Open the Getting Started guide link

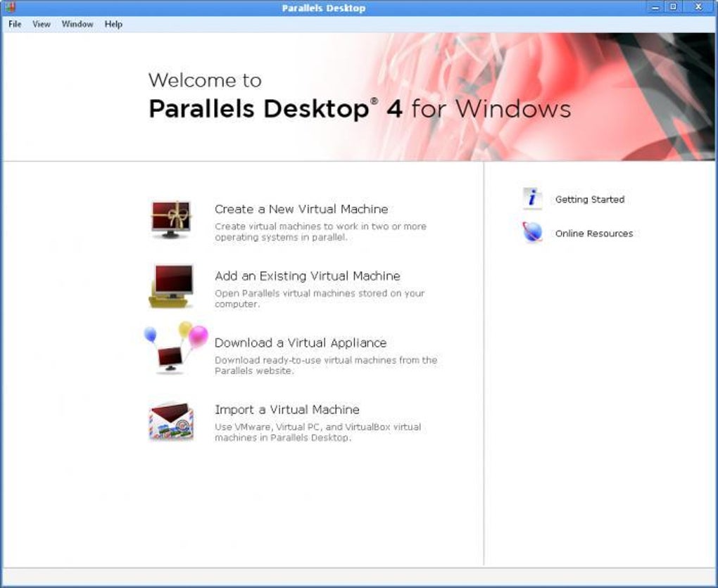click(590, 200)
